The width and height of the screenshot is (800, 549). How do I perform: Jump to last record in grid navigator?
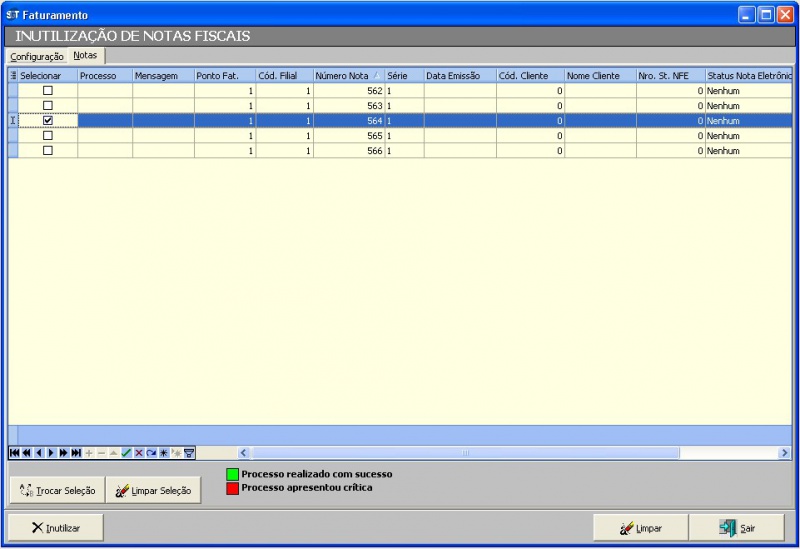[x=76, y=453]
